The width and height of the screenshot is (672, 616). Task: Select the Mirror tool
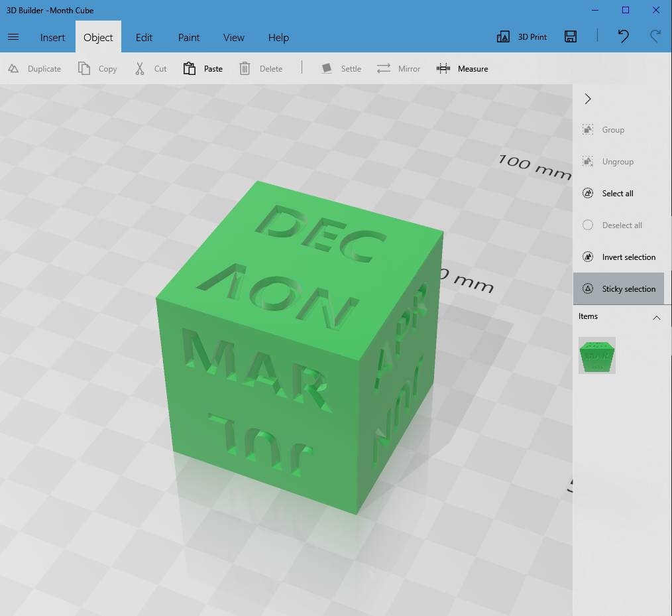[x=398, y=68]
